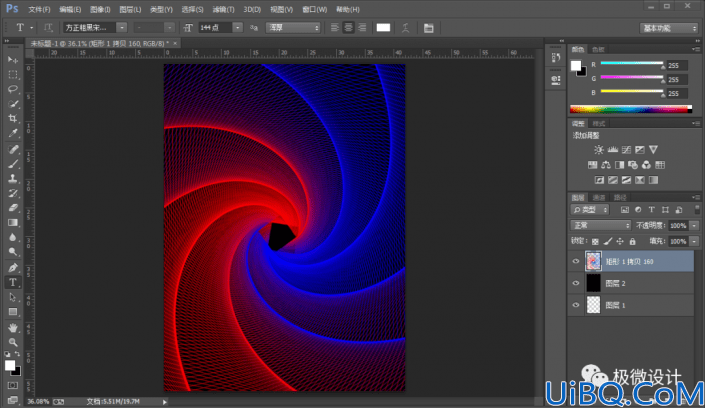Select the Dodge tool
This screenshot has width=705, height=408.
tap(13, 252)
